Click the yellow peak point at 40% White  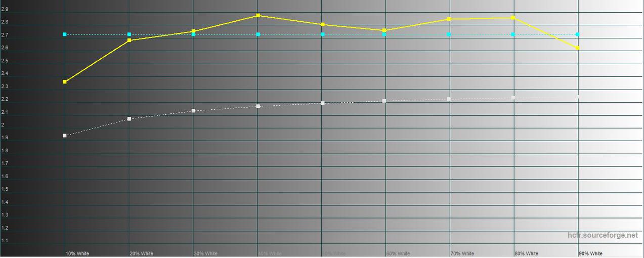(258, 16)
